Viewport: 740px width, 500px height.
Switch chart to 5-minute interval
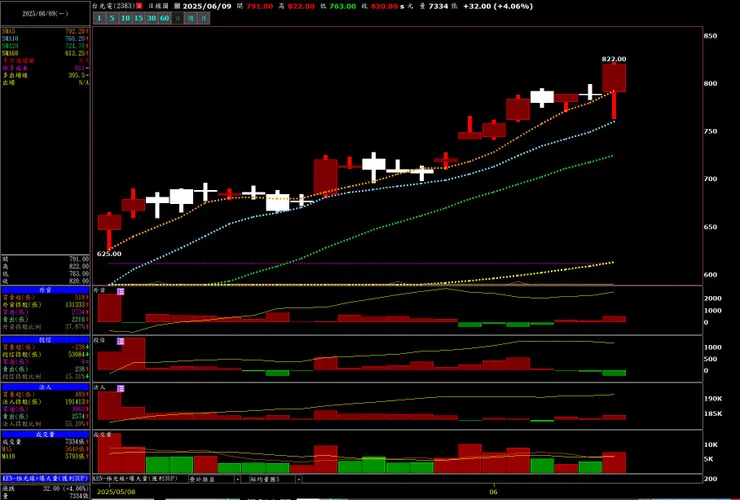[x=112, y=18]
